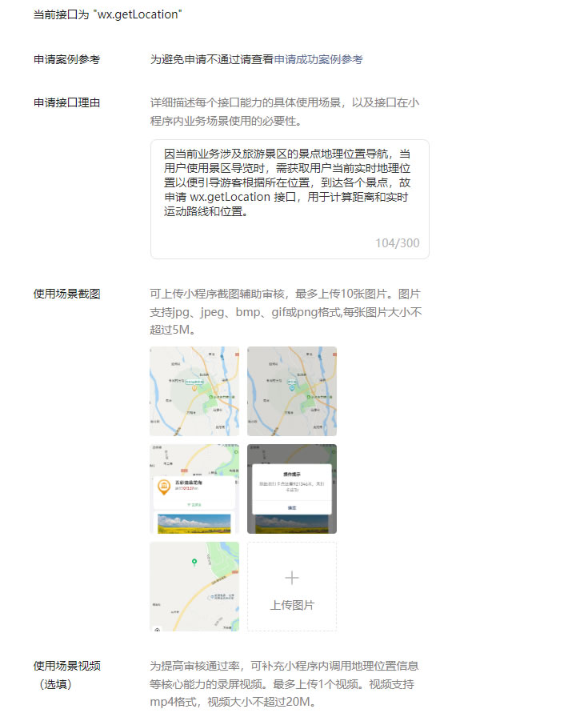Viewport: 588px width, 713px height.
Task: Click into the 申请接口理由 text area
Action: 290,199
